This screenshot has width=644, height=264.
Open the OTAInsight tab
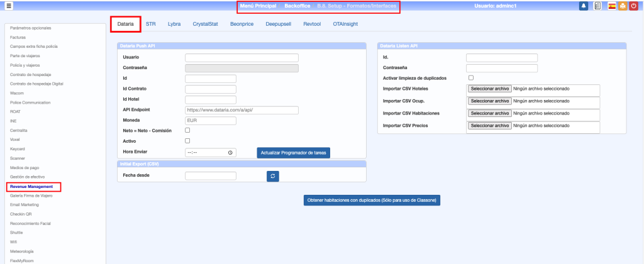(346, 24)
